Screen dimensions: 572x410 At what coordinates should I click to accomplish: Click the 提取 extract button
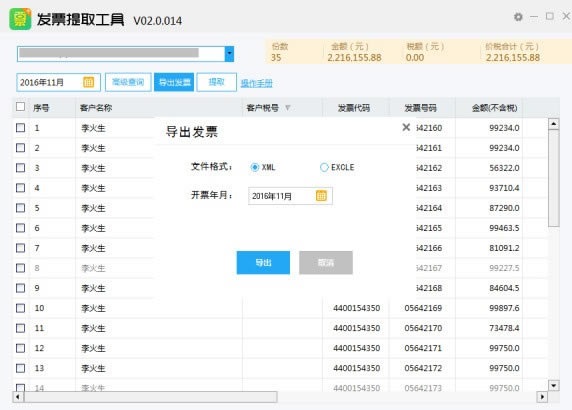point(216,82)
